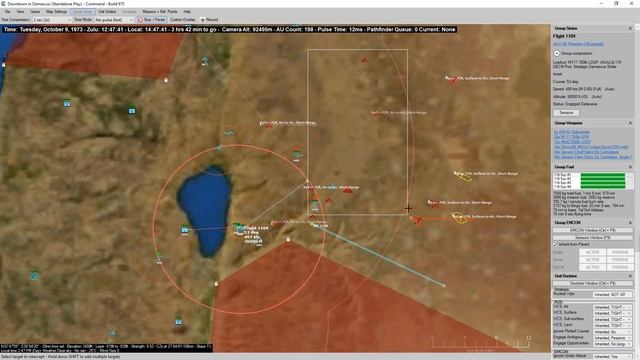Open the Engage Opportunities dropdown
This screenshot has height=360, width=640.
point(612,344)
